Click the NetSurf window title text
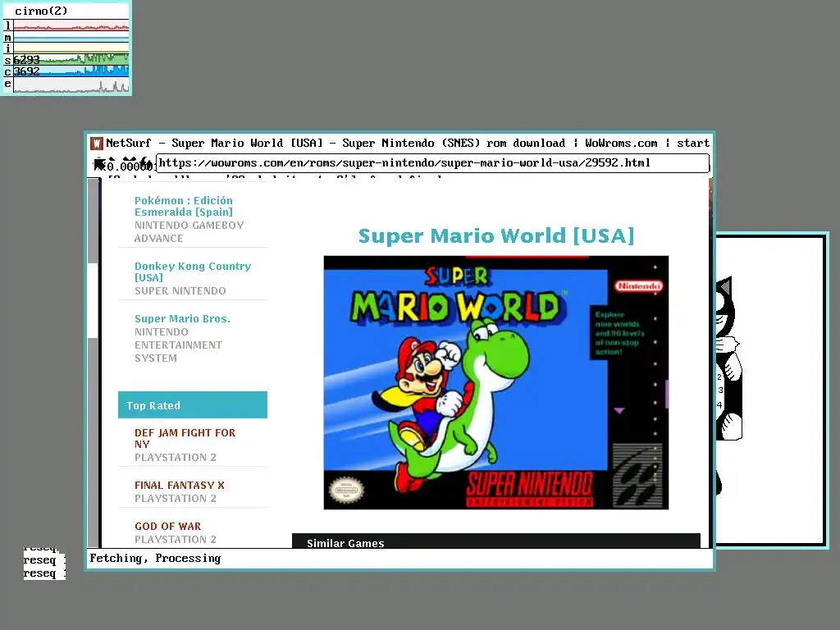This screenshot has width=840, height=630. 407,143
